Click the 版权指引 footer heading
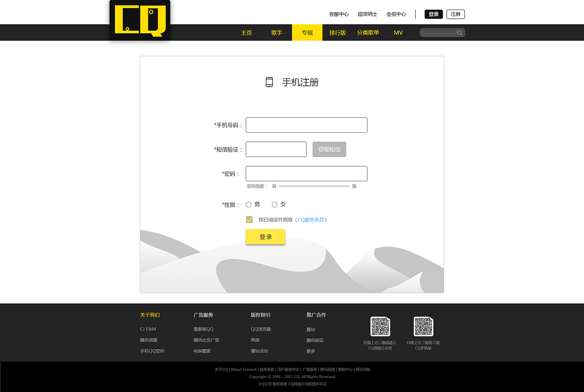Screen dimensions: 584x392 (261, 315)
